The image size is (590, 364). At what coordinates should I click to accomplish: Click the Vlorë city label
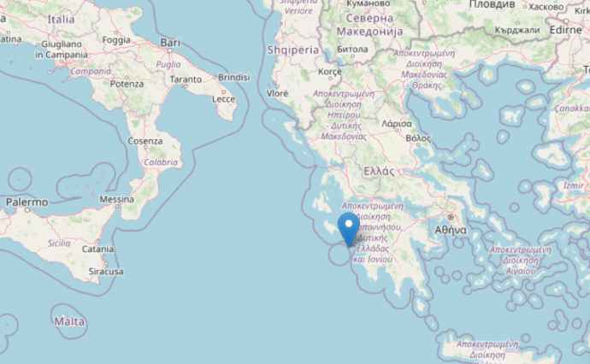point(277,93)
